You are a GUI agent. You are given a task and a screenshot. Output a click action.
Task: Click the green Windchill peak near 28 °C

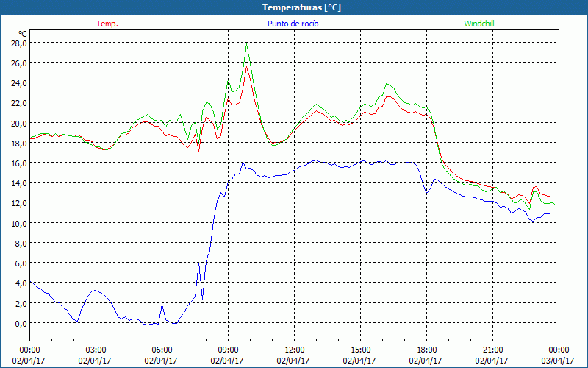tap(246, 45)
